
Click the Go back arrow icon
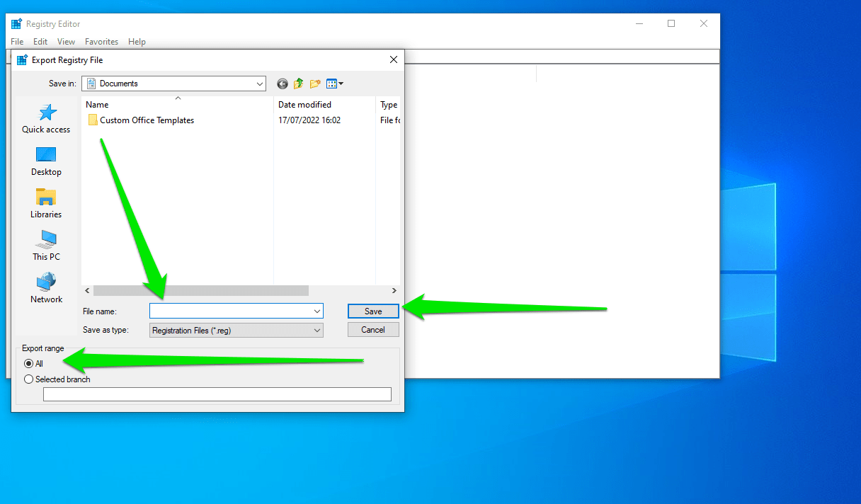tap(283, 84)
